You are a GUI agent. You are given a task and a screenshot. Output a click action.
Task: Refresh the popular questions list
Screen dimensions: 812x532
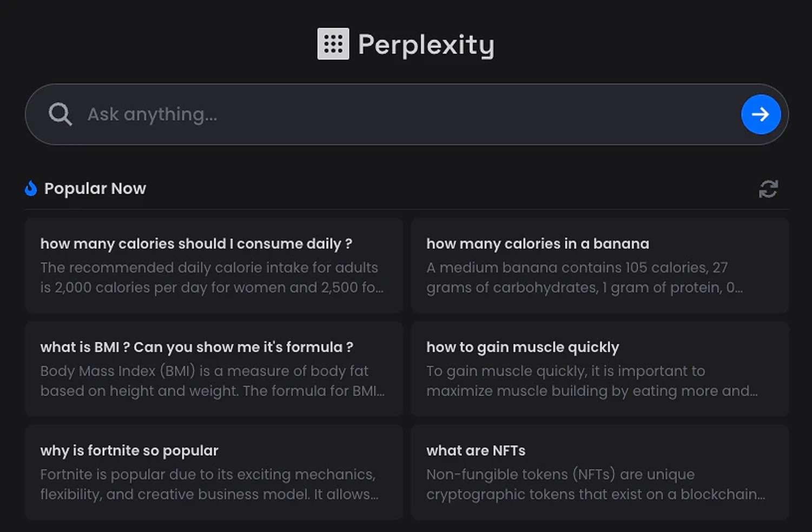click(768, 189)
